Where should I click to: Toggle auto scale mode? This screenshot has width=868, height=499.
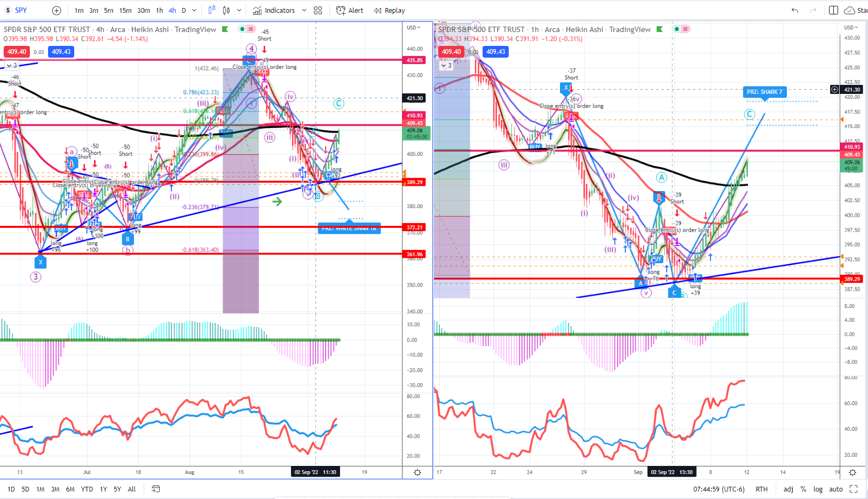click(836, 489)
